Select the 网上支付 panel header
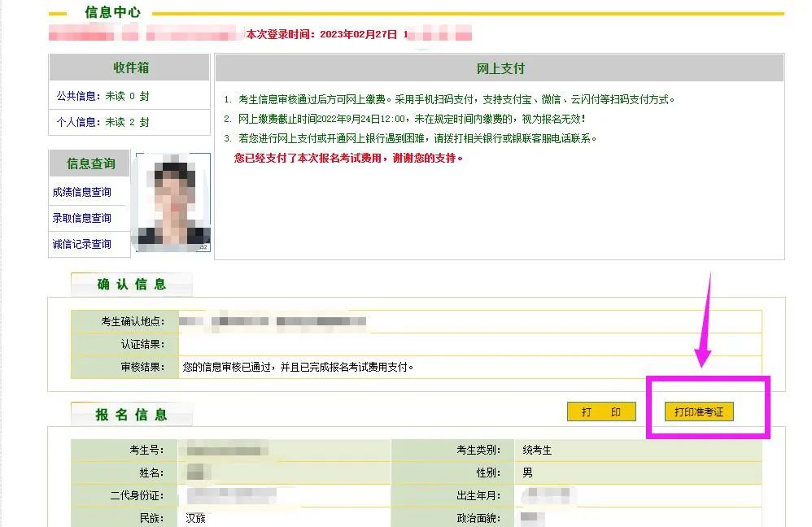This screenshot has width=812, height=527. pos(500,68)
